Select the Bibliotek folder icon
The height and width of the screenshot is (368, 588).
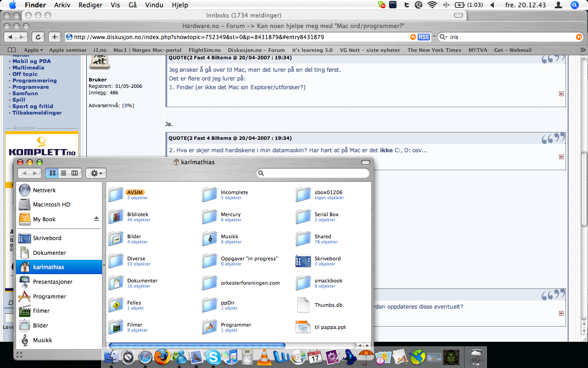(116, 217)
